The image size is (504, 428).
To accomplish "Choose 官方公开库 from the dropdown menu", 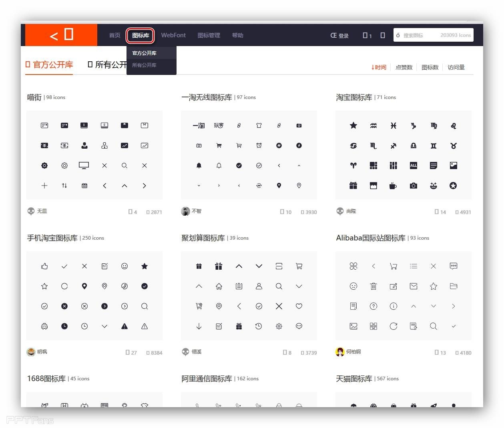I will pyautogui.click(x=145, y=53).
